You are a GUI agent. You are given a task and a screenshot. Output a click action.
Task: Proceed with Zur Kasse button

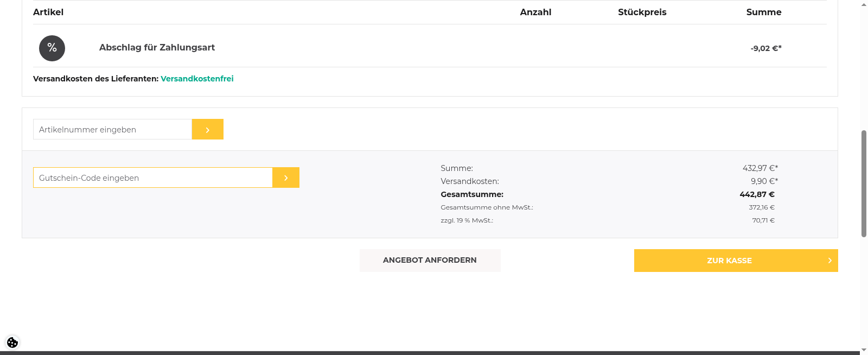pyautogui.click(x=736, y=261)
